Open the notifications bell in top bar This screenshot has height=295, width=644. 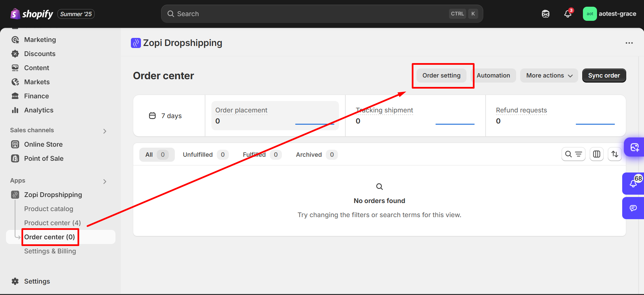coord(568,14)
